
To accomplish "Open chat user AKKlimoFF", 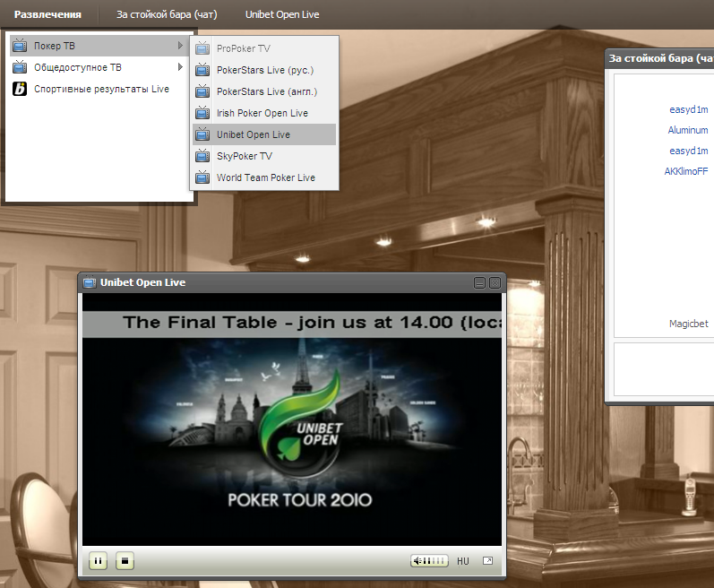I will pyautogui.click(x=686, y=171).
